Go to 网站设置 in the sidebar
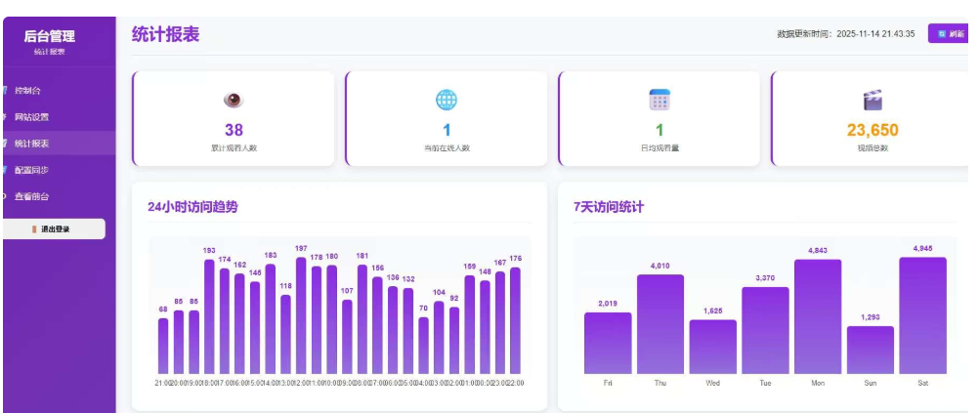Screen dimensions: 980x413 pos(31,117)
